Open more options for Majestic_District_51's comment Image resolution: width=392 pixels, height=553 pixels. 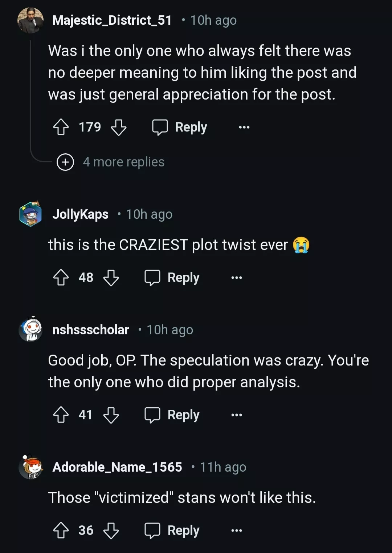244,127
